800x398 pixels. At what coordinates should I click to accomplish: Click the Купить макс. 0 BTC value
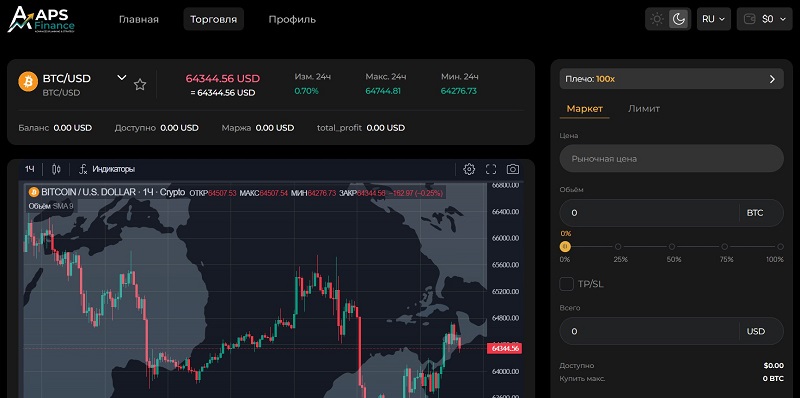pos(773,379)
